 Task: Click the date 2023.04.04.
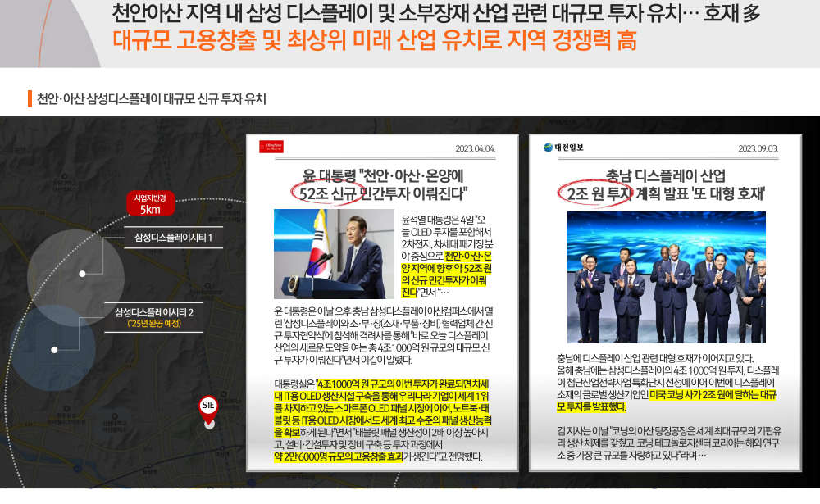coord(475,148)
